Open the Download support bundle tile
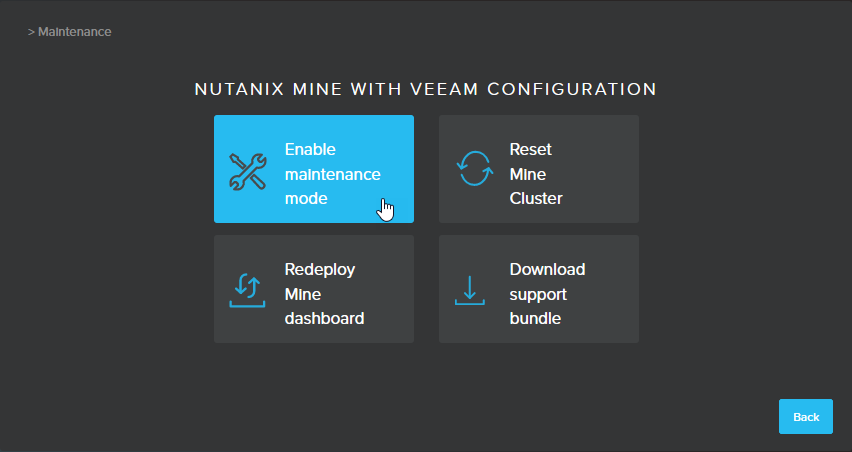The image size is (852, 452). [x=539, y=289]
